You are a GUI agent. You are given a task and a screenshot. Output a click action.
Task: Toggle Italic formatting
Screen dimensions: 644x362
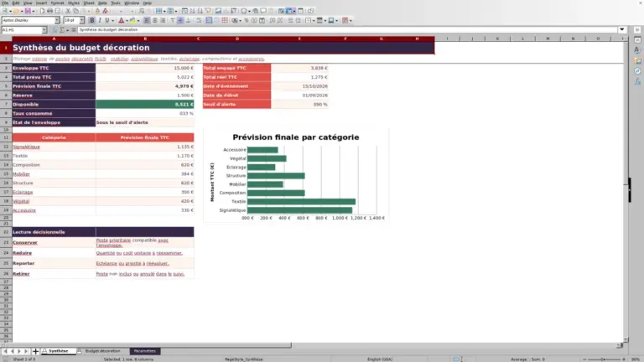[100, 20]
